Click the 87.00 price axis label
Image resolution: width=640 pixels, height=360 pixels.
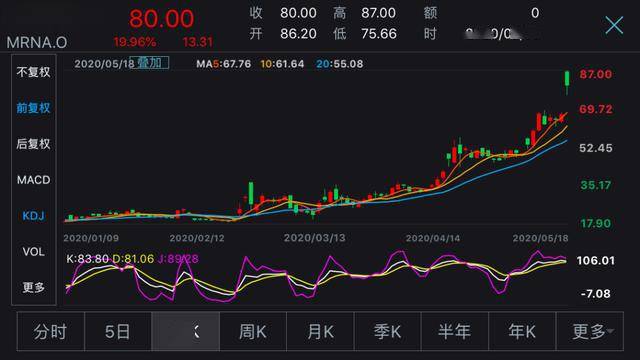pos(596,74)
